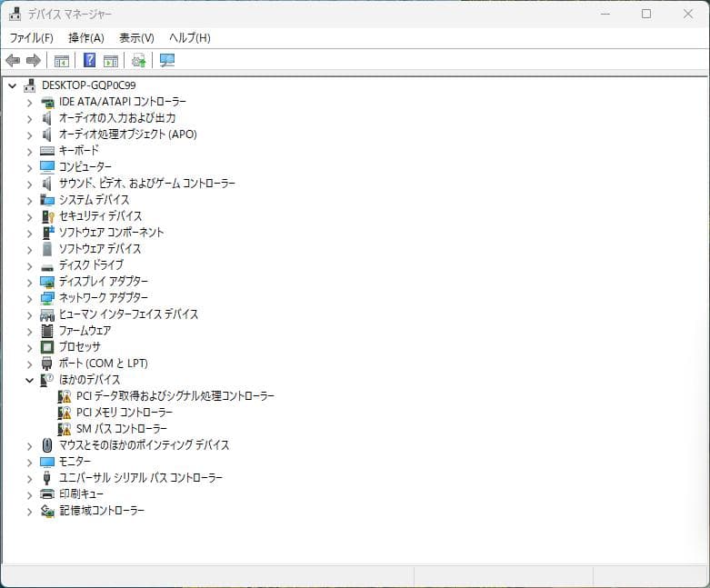Select the ディスプレイ アダプター label
The image size is (710, 588).
(104, 281)
